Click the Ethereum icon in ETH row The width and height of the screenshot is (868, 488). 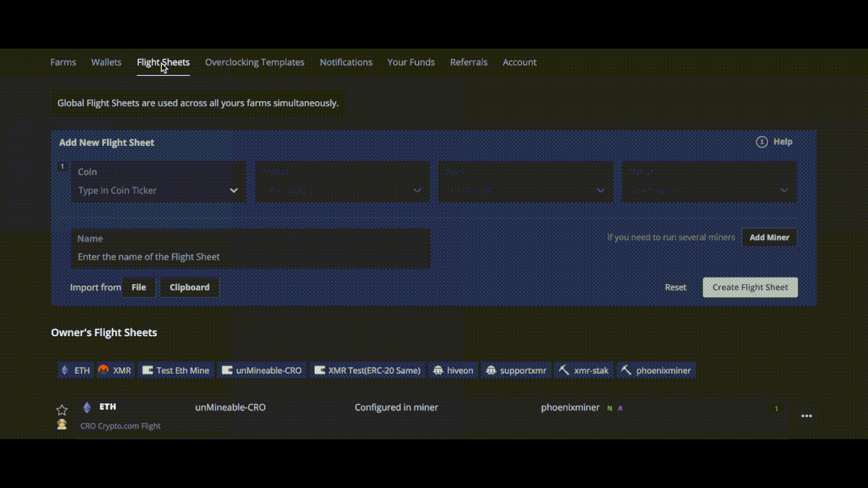(x=87, y=408)
